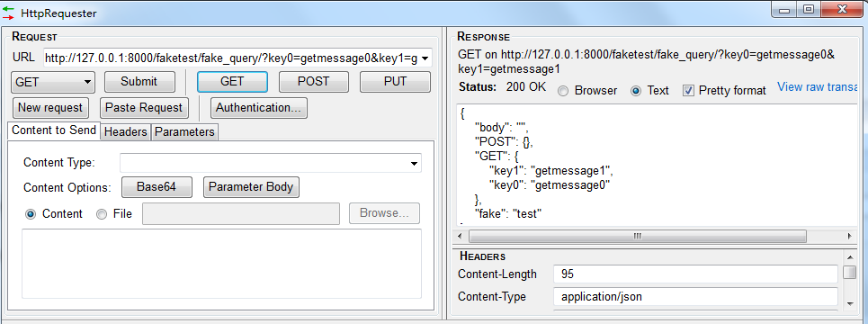Click the file path input field
The width and height of the screenshot is (868, 324).
tap(241, 214)
